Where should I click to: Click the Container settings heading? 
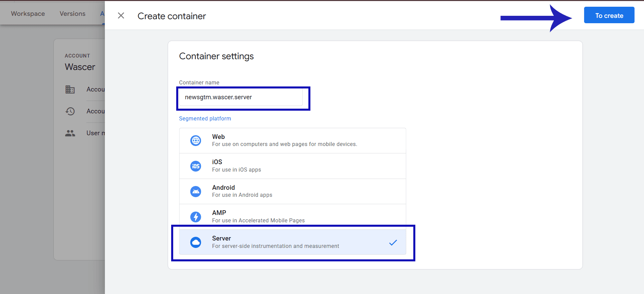(x=216, y=56)
